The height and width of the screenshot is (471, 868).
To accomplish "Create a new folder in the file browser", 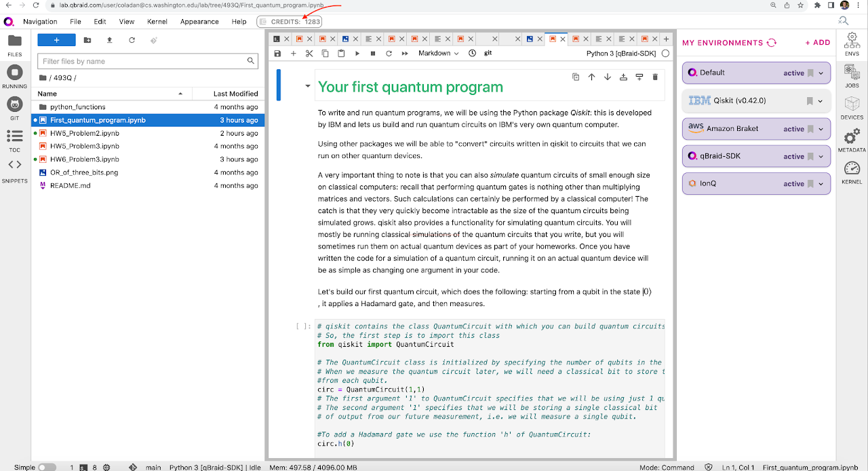I will 87,40.
